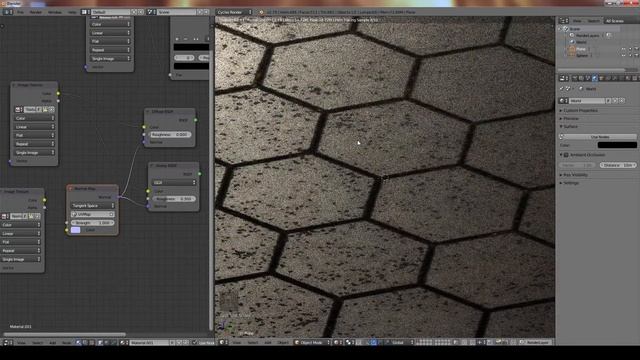Open the Cycles Render engine dropdown
This screenshot has width=640, height=360.
point(234,12)
